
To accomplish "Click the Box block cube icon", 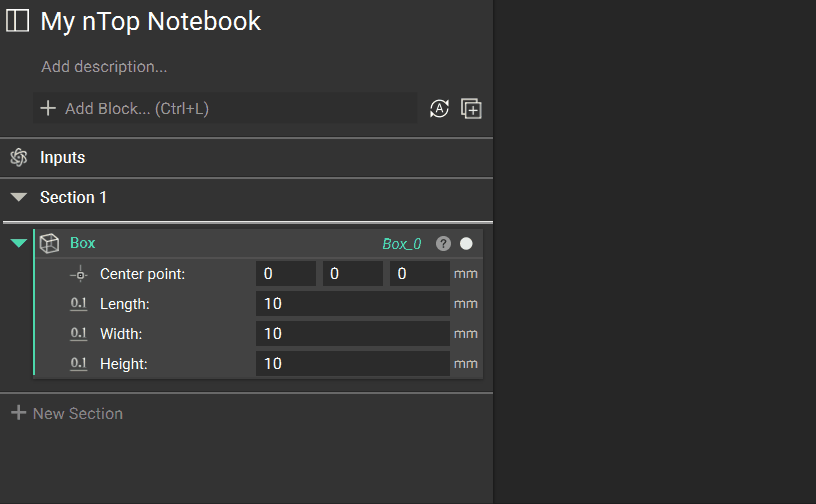I will click(x=49, y=243).
